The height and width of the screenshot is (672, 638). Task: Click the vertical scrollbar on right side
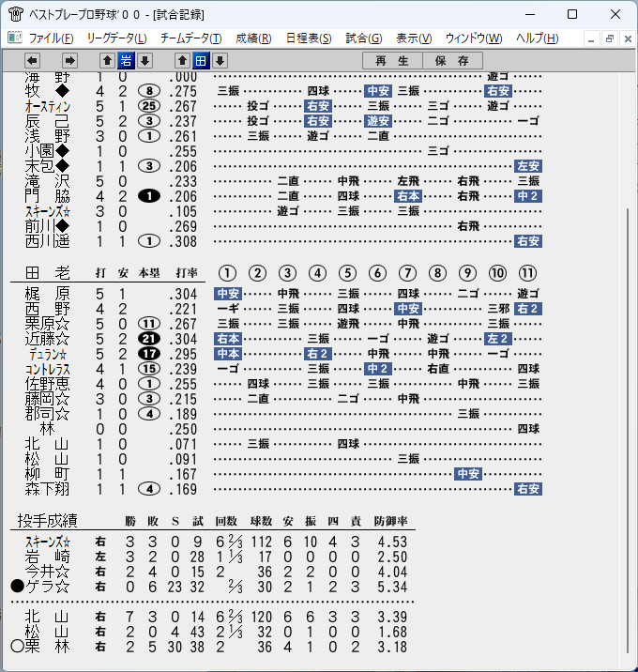[628, 431]
